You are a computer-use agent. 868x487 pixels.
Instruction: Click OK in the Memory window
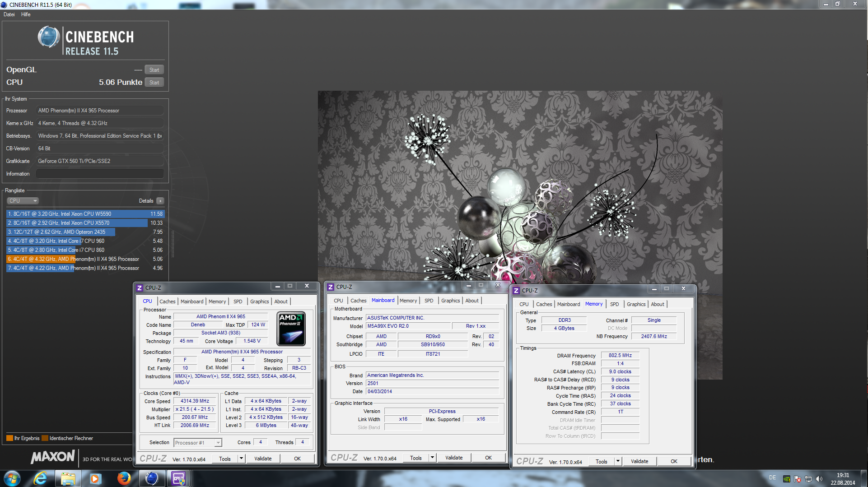click(x=674, y=461)
